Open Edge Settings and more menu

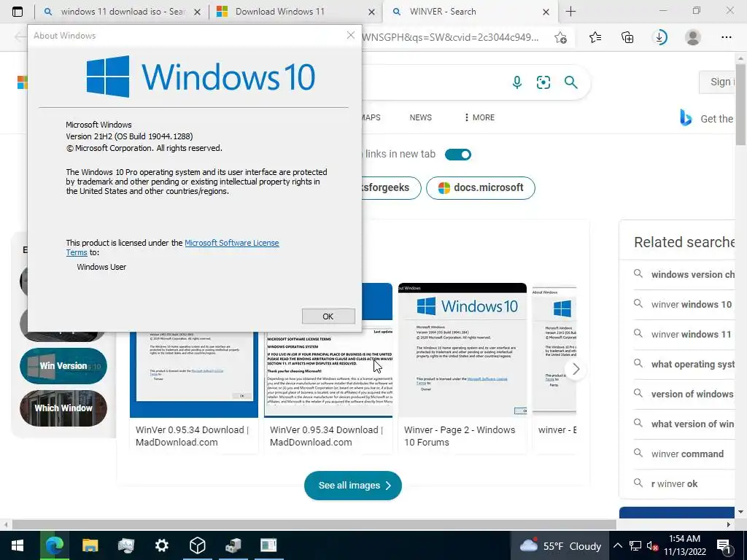point(726,37)
